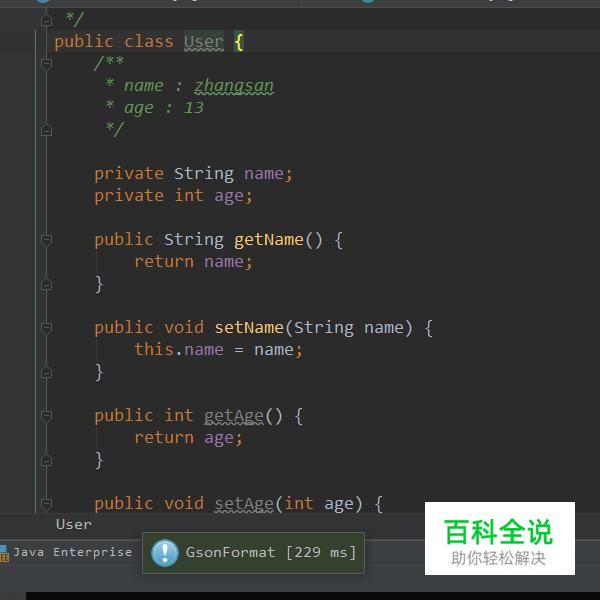Click 'return age;' statement
Image resolution: width=600 pixels, height=600 pixels.
tap(188, 438)
